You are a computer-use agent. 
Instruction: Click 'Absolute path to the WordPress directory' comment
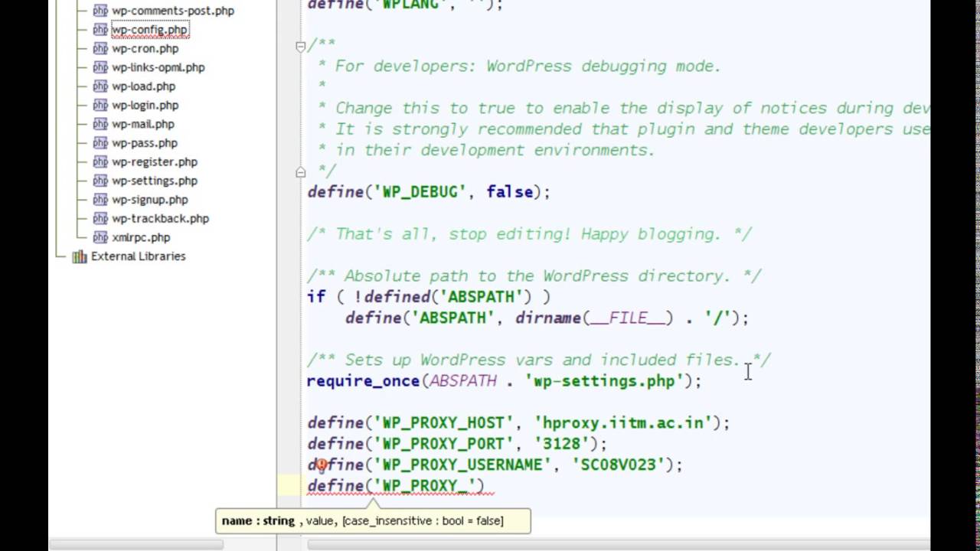coord(534,276)
